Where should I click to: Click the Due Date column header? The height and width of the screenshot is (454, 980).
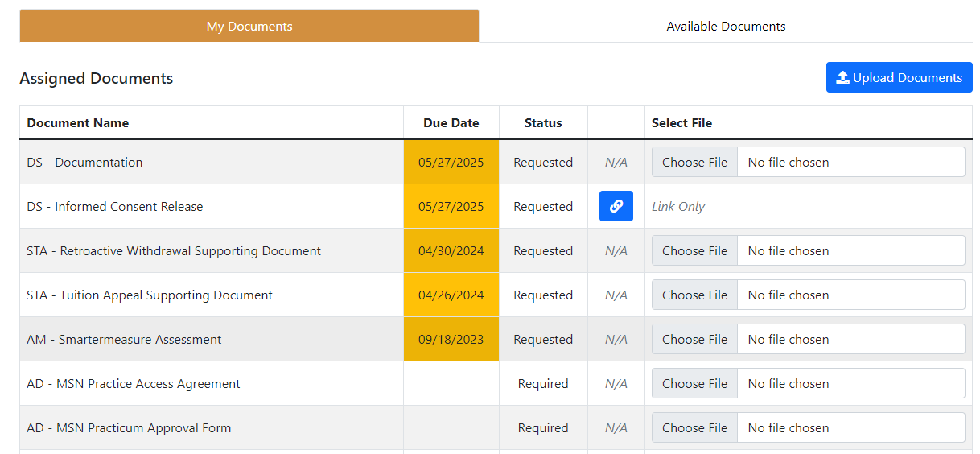(451, 123)
